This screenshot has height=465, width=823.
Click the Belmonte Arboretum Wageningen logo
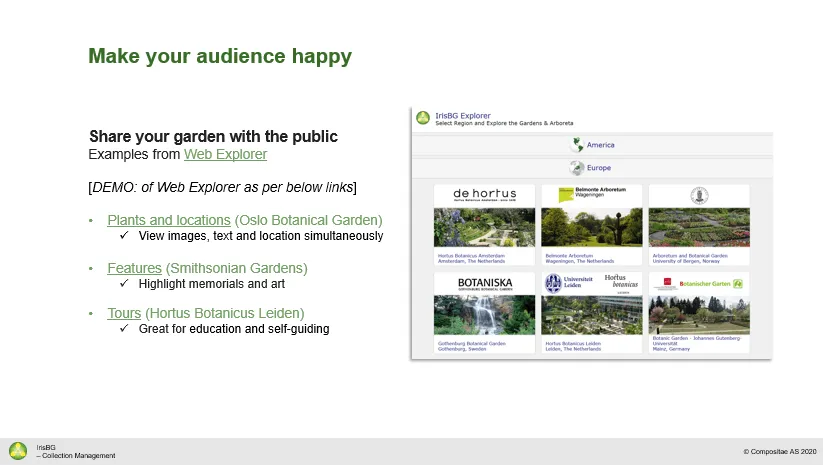[592, 194]
